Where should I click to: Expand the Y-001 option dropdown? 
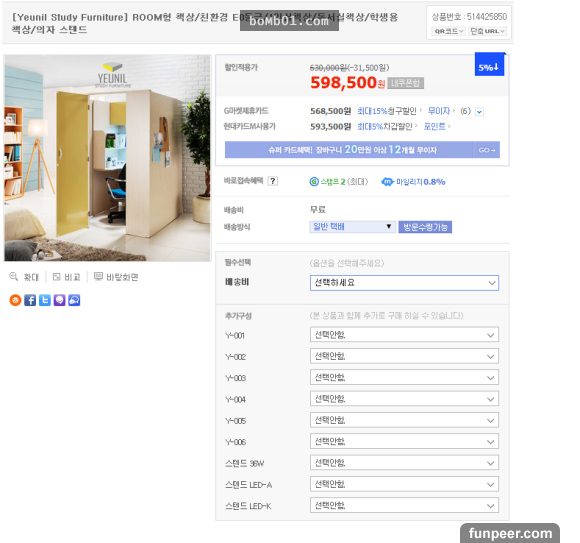pyautogui.click(x=404, y=335)
